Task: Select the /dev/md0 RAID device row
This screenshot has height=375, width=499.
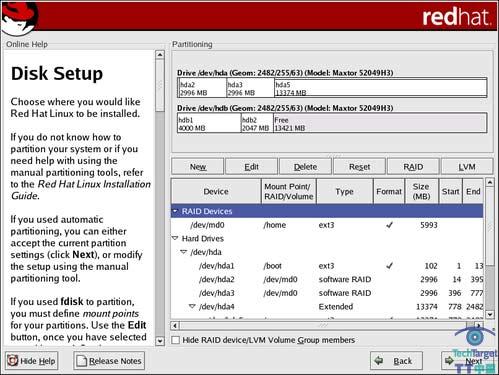Action: pos(327,225)
